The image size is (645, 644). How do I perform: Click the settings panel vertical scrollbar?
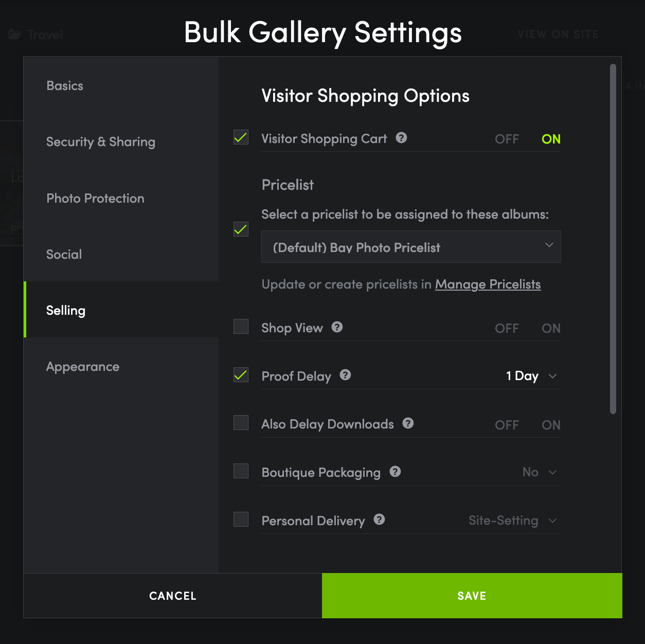[613, 239]
